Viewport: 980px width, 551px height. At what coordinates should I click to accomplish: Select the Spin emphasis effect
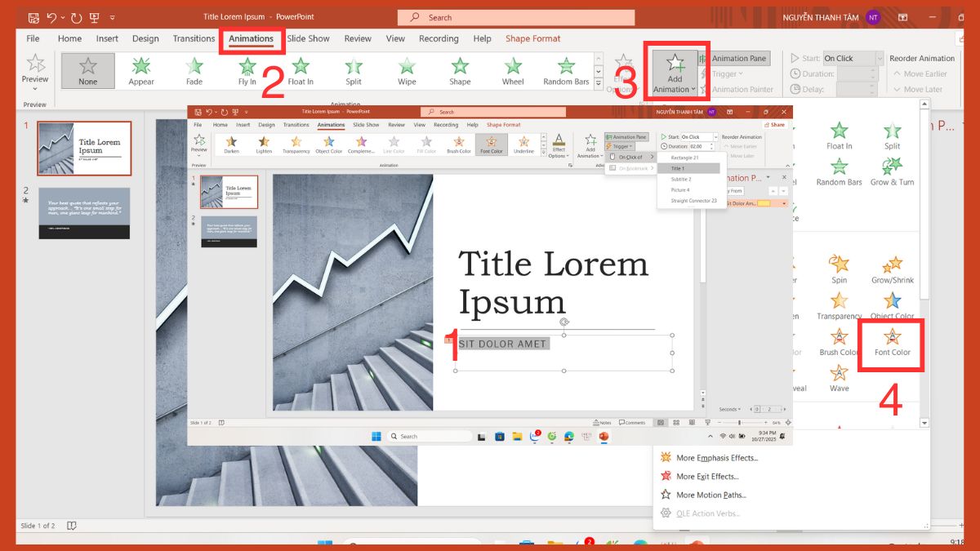[840, 272]
